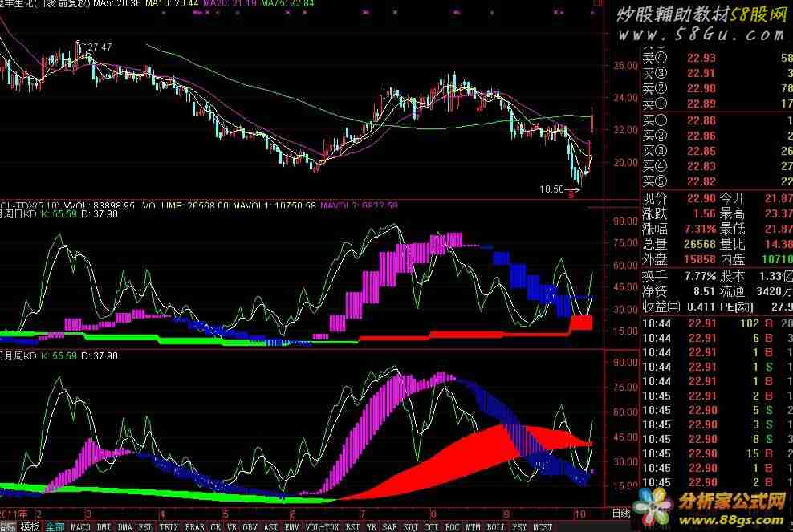
Task: Select the 买④ bid row at 22.83
Action: click(717, 166)
